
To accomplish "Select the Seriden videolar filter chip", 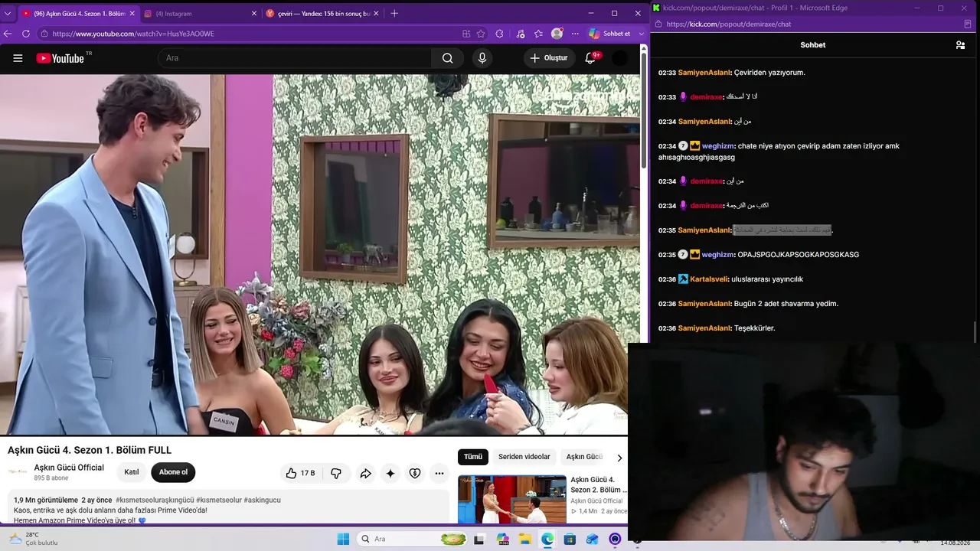I will 524,457.
